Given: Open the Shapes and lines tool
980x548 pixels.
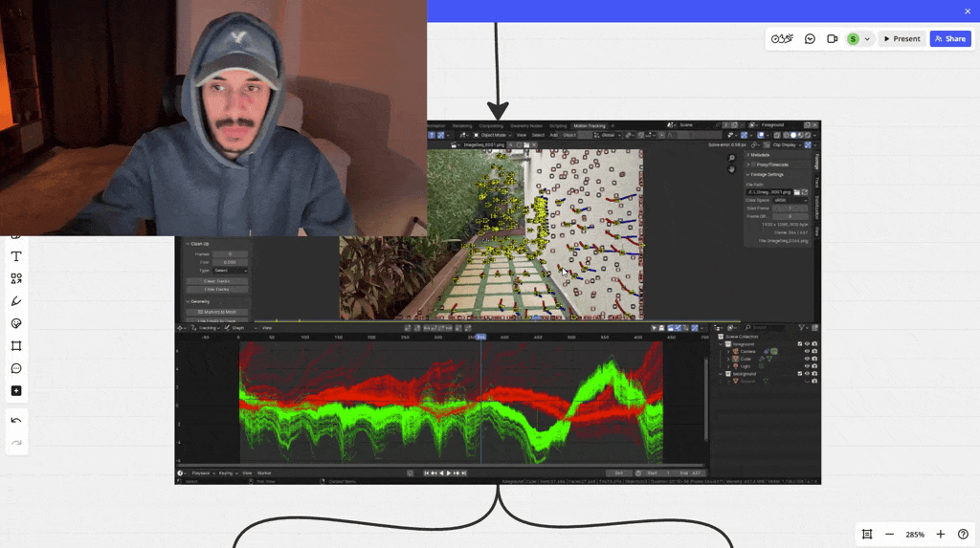Looking at the screenshot, I should click(x=16, y=278).
